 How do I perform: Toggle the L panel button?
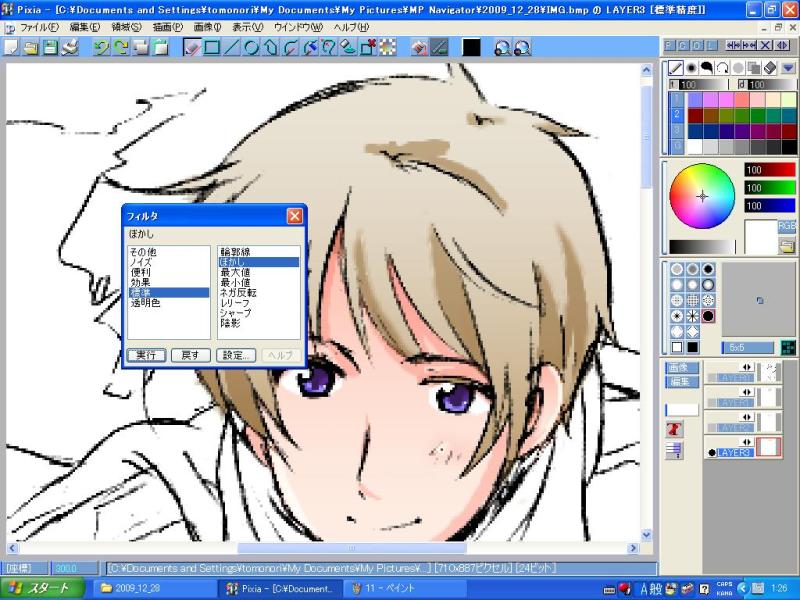coord(711,45)
